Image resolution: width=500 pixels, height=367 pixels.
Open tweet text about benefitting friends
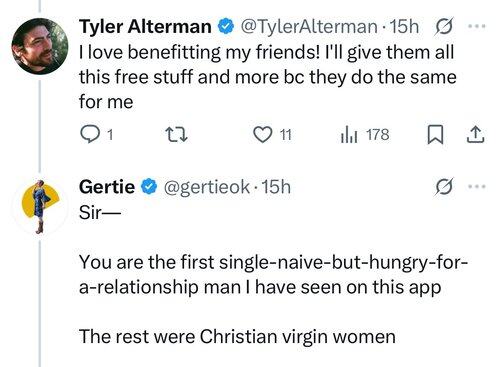(268, 77)
